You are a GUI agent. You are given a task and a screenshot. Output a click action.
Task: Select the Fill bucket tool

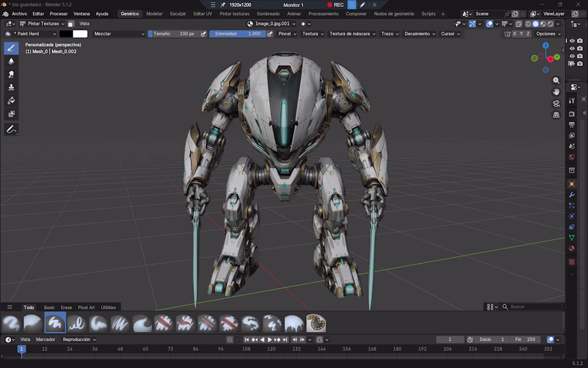click(11, 101)
